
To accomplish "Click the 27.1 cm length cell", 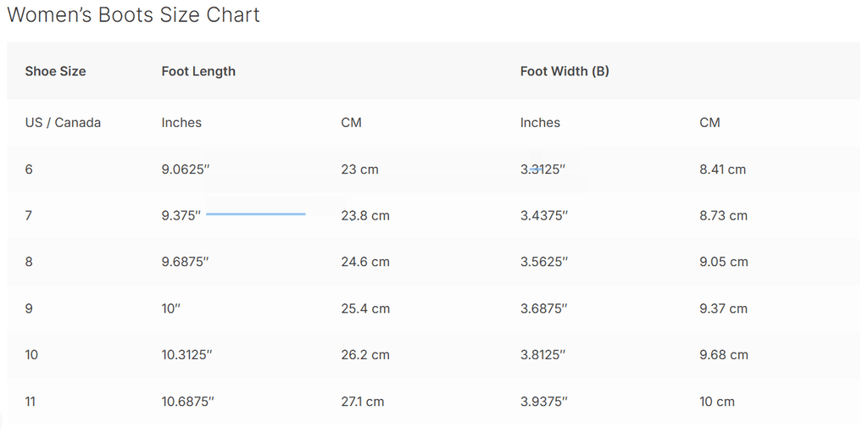I will tap(363, 402).
